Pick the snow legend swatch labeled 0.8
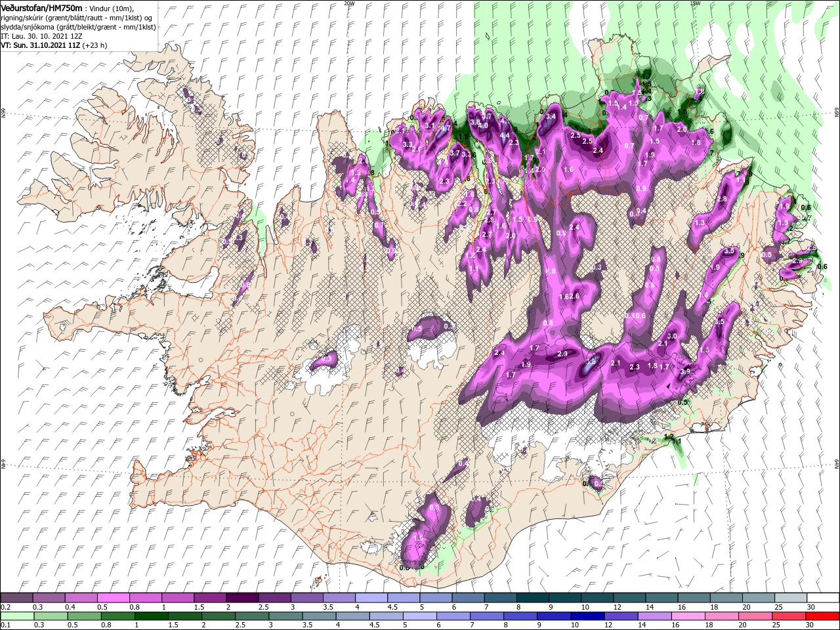Viewport: 840px width, 630px height. click(x=145, y=598)
